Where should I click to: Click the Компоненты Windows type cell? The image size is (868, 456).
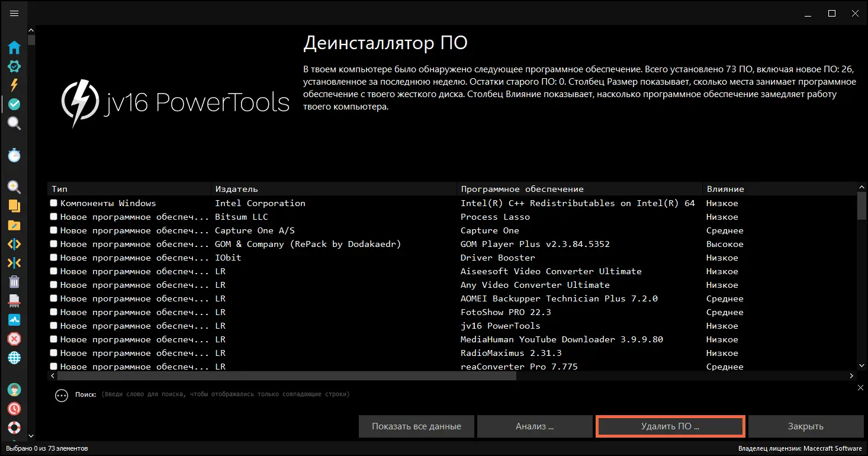tap(108, 203)
